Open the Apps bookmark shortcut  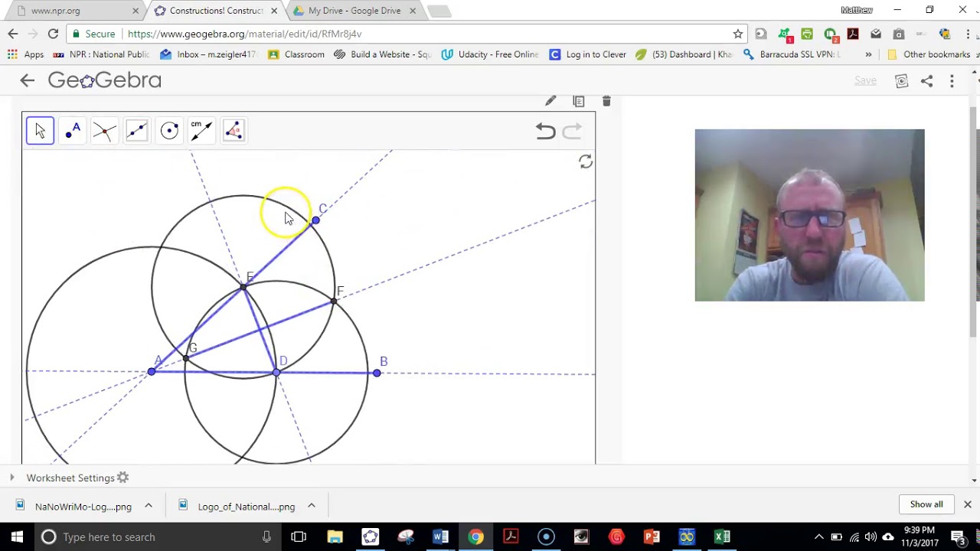coord(26,54)
